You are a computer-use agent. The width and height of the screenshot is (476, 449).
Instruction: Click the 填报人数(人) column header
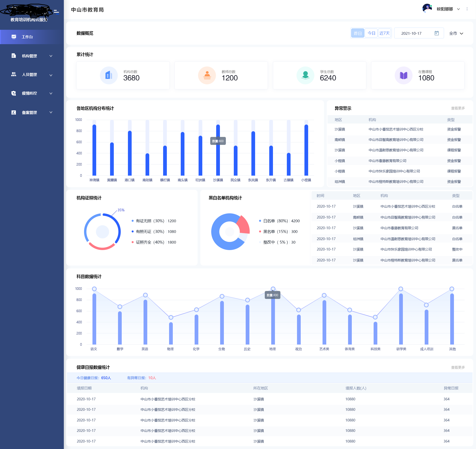pyautogui.click(x=356, y=388)
